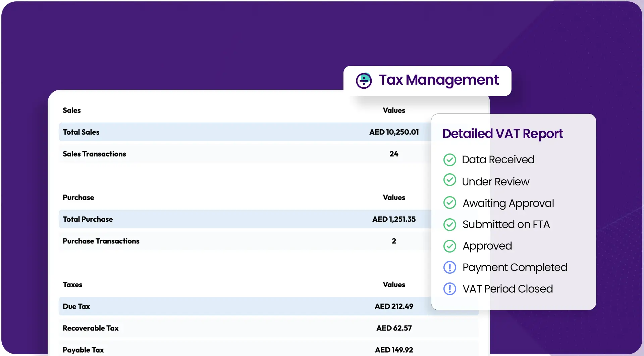Click the check icon beside Submitted on FTA
Image resolution: width=644 pixels, height=356 pixels.
(449, 225)
